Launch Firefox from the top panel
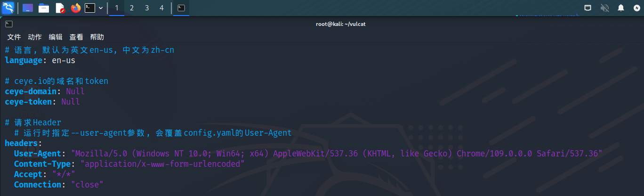This screenshot has width=644, height=196. tap(75, 8)
